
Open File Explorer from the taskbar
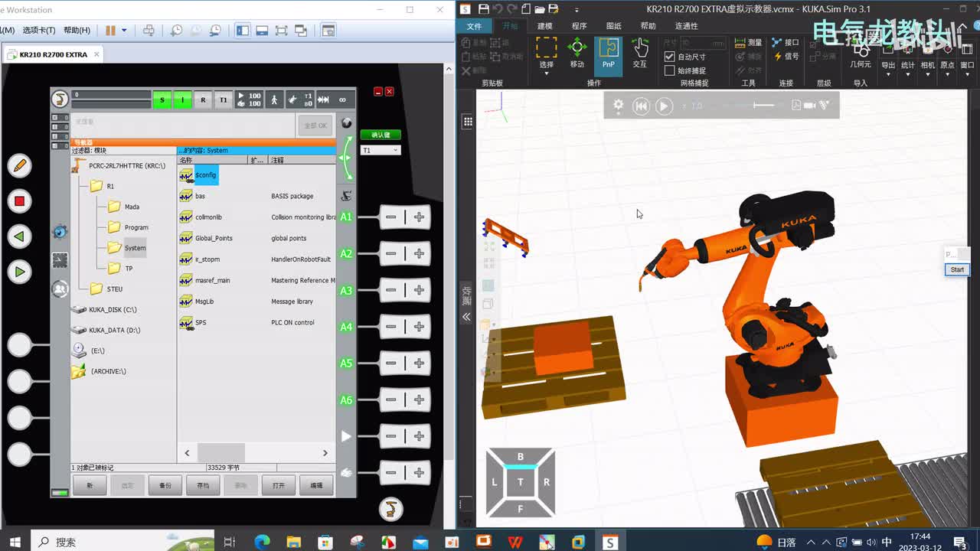tap(294, 542)
